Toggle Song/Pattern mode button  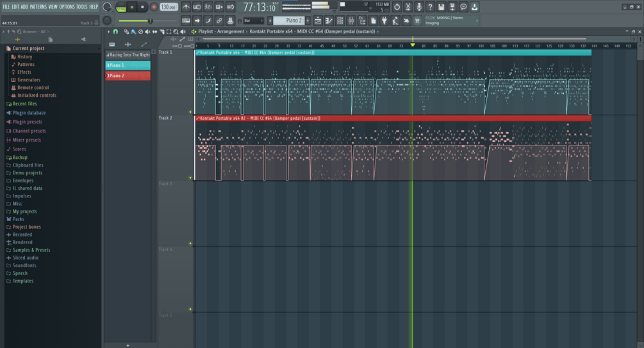pyautogui.click(x=121, y=7)
